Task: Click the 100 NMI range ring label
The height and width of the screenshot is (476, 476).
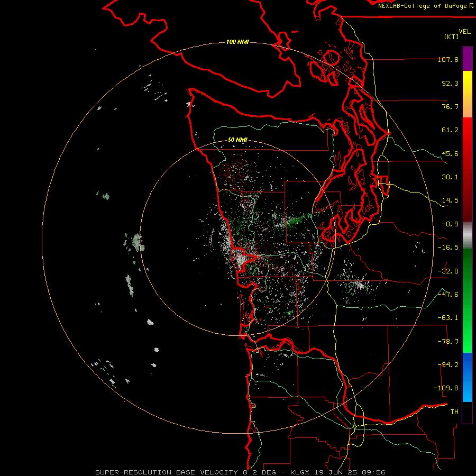Action: tap(237, 42)
